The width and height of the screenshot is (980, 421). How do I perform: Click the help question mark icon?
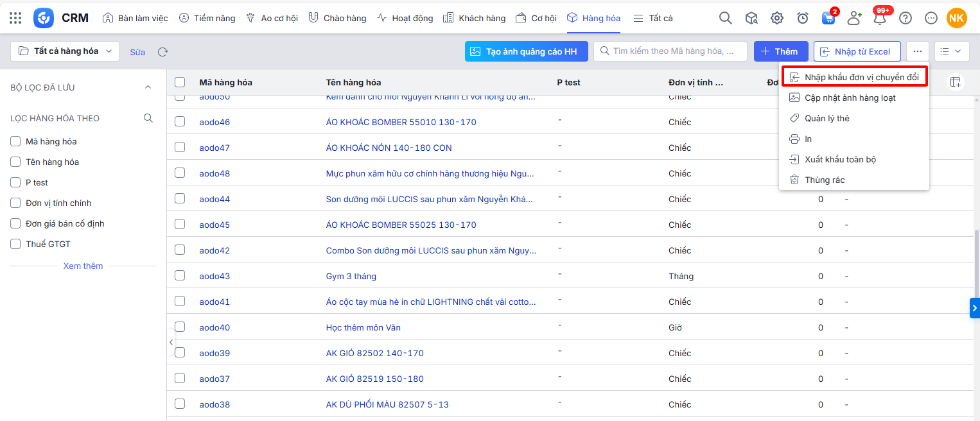pos(906,18)
